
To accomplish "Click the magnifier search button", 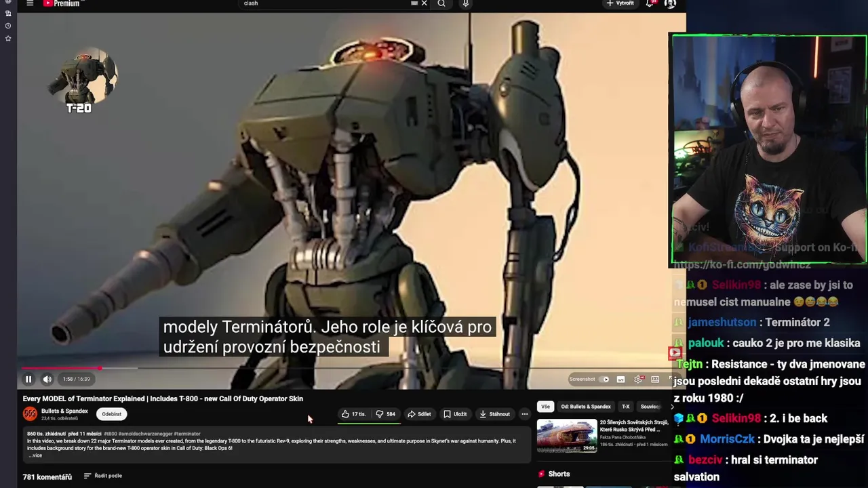I will click(441, 3).
